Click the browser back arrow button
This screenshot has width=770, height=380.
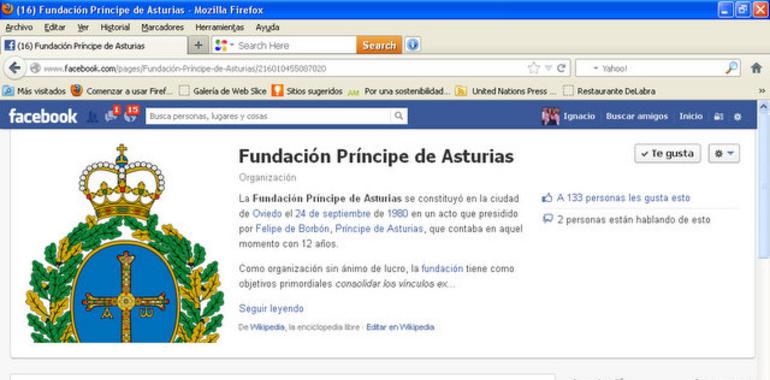(15, 68)
